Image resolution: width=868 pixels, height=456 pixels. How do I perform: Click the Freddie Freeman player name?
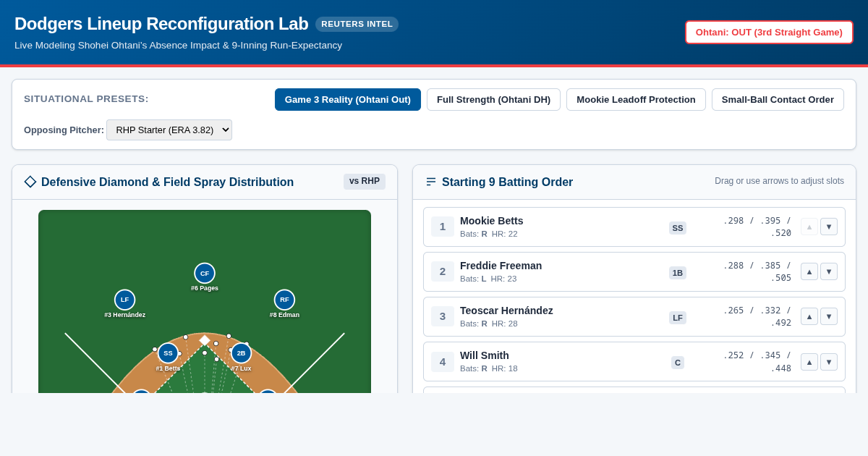coord(501,266)
